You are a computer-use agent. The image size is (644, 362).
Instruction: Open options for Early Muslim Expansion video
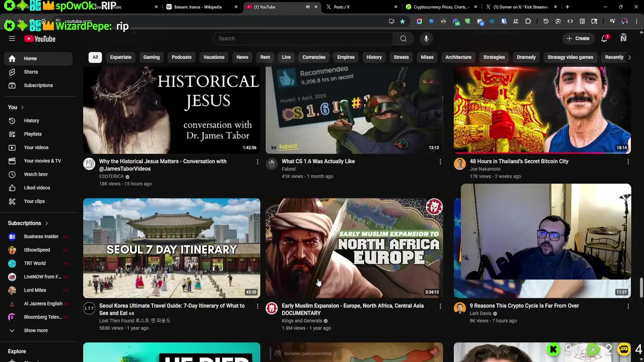point(440,306)
